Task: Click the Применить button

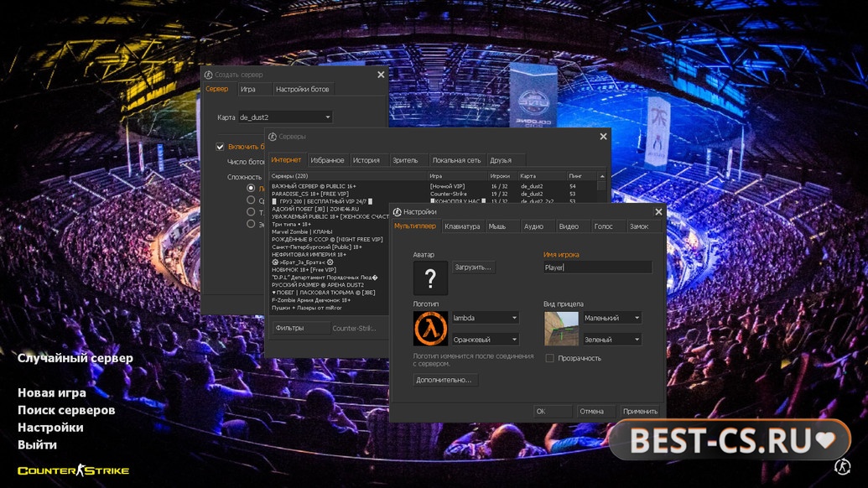Action: click(x=640, y=411)
